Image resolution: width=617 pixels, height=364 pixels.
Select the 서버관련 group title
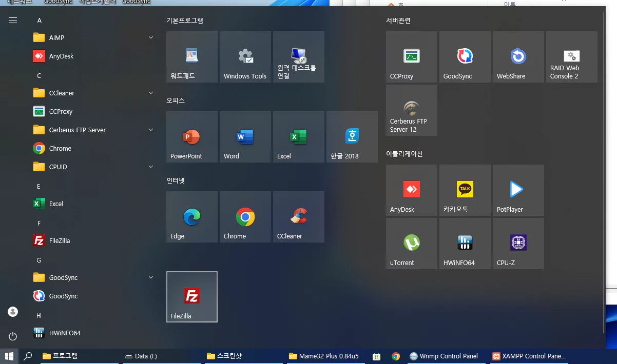click(398, 21)
